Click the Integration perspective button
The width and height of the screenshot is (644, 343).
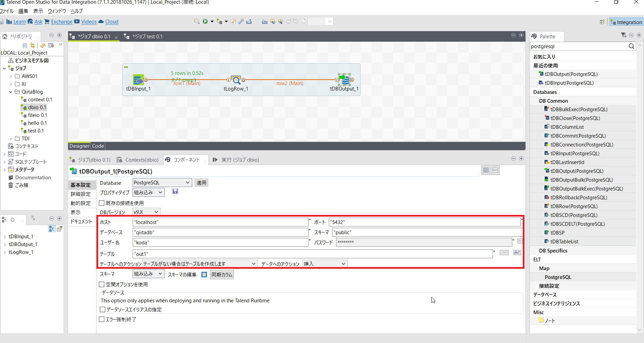pos(626,22)
